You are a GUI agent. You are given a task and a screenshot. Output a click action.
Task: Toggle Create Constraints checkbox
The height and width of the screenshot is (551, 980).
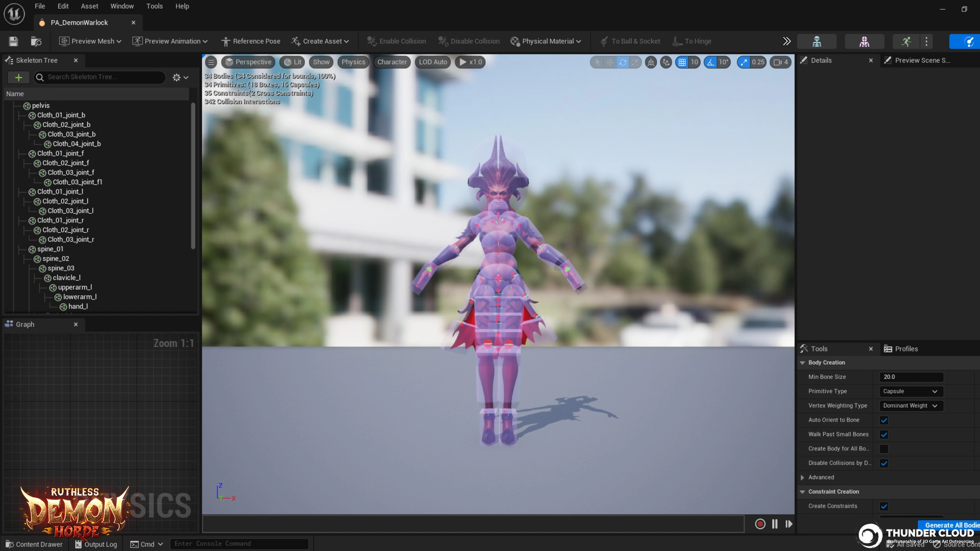pyautogui.click(x=884, y=506)
